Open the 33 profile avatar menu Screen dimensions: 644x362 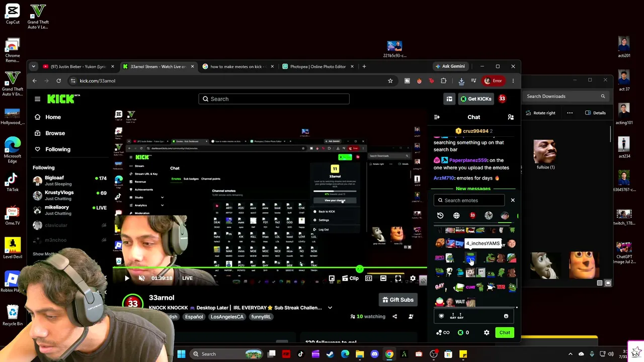point(502,99)
